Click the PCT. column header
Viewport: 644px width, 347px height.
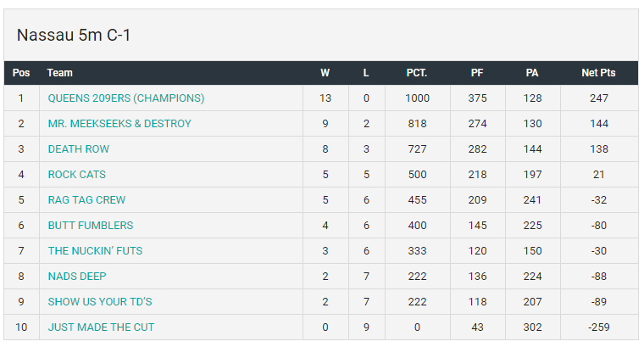coord(417,73)
